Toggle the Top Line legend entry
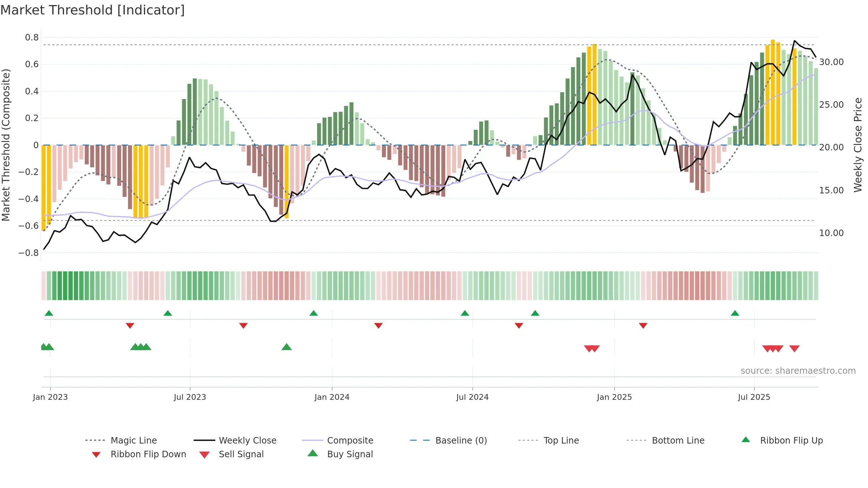Image resolution: width=868 pixels, height=488 pixels. pos(549,440)
